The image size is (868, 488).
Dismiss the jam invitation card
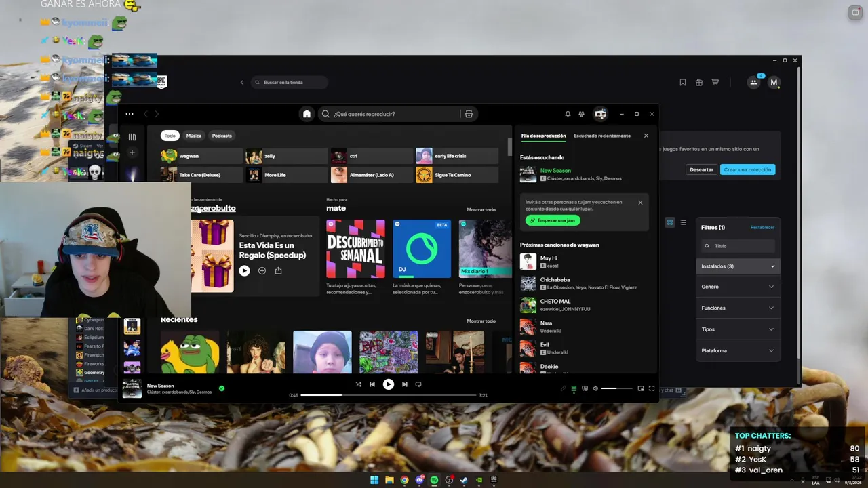click(640, 203)
